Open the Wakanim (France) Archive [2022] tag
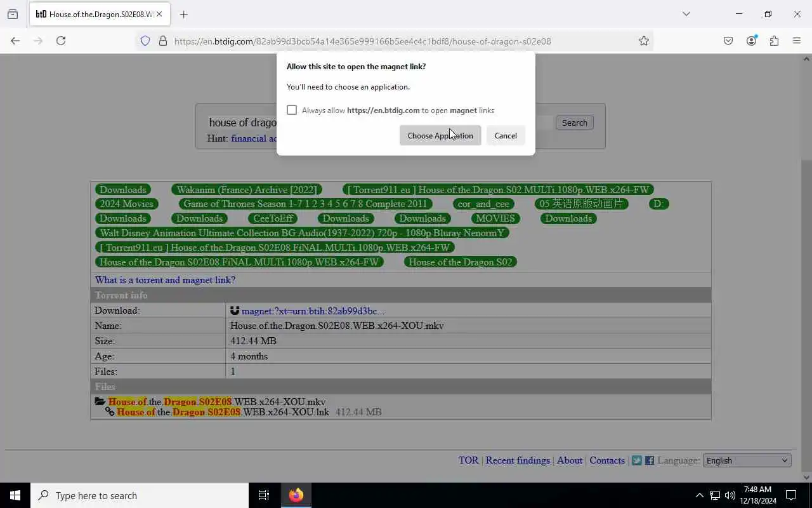 tap(247, 189)
